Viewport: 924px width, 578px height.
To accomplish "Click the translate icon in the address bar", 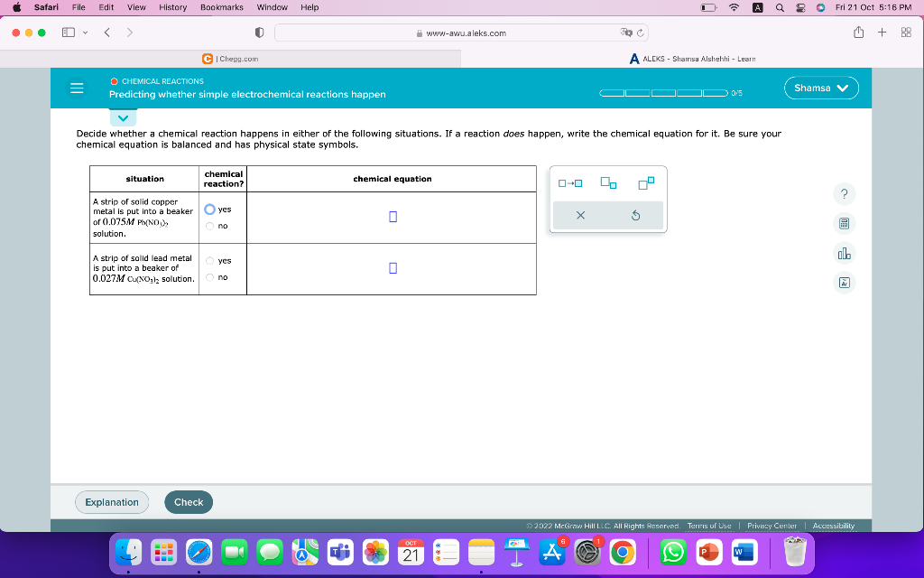I will tap(626, 33).
